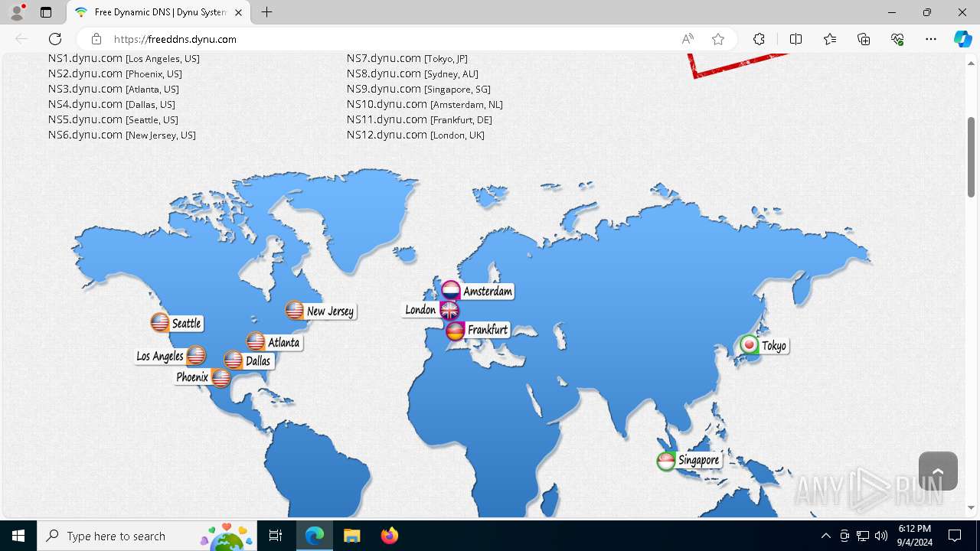The height and width of the screenshot is (551, 980).
Task: Open Edge profile icon
Action: click(x=17, y=12)
